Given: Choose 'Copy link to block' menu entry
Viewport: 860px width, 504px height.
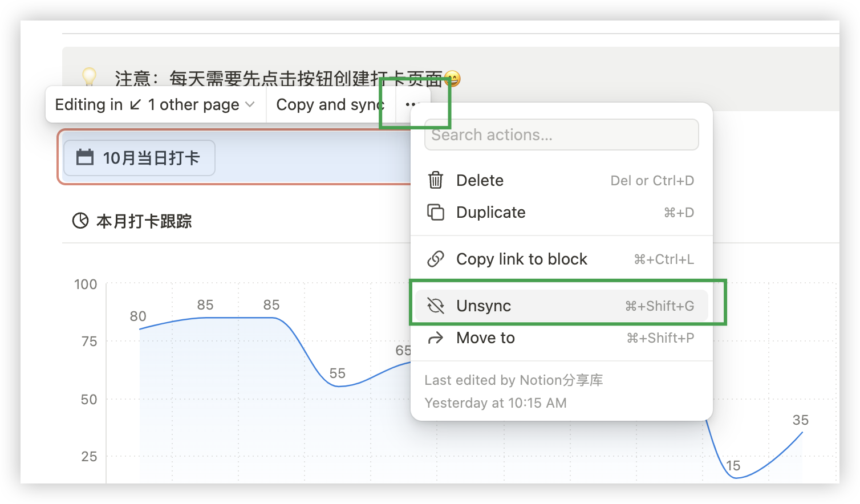Looking at the screenshot, I should (521, 259).
